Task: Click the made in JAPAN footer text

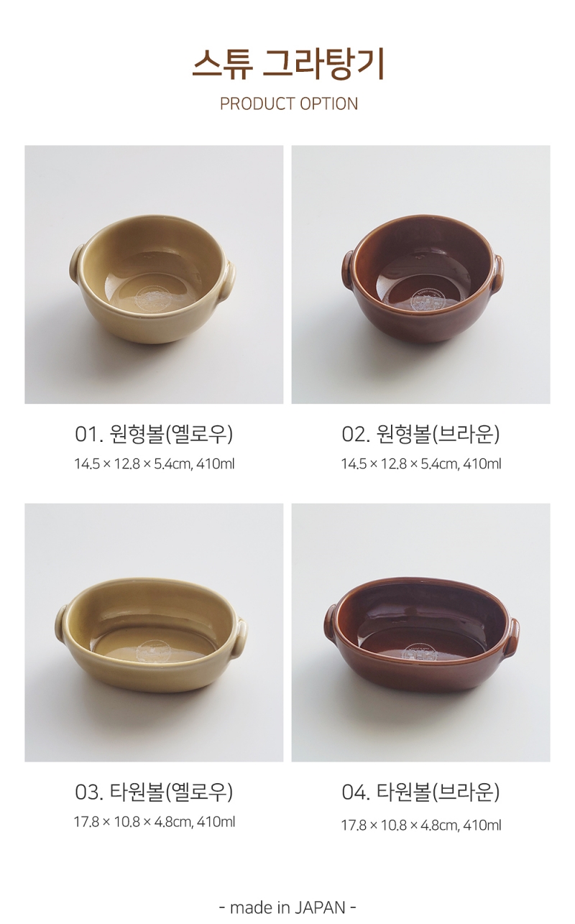Action: [x=287, y=907]
